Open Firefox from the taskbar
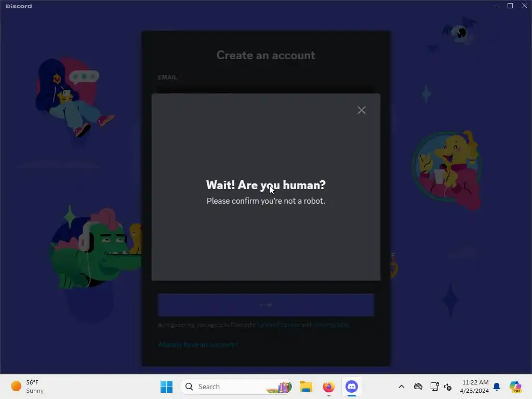Screen dimensions: 532x399 coord(328,387)
